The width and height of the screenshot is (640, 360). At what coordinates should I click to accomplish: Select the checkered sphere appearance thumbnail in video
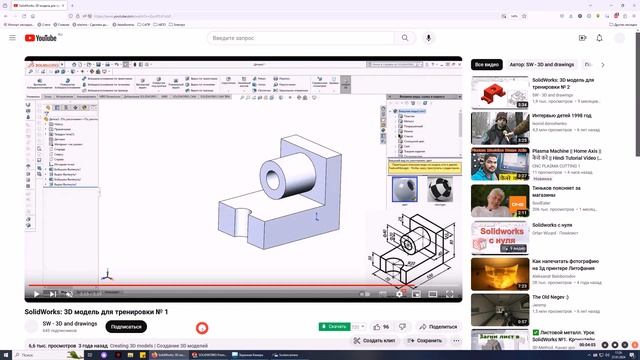[x=440, y=189]
